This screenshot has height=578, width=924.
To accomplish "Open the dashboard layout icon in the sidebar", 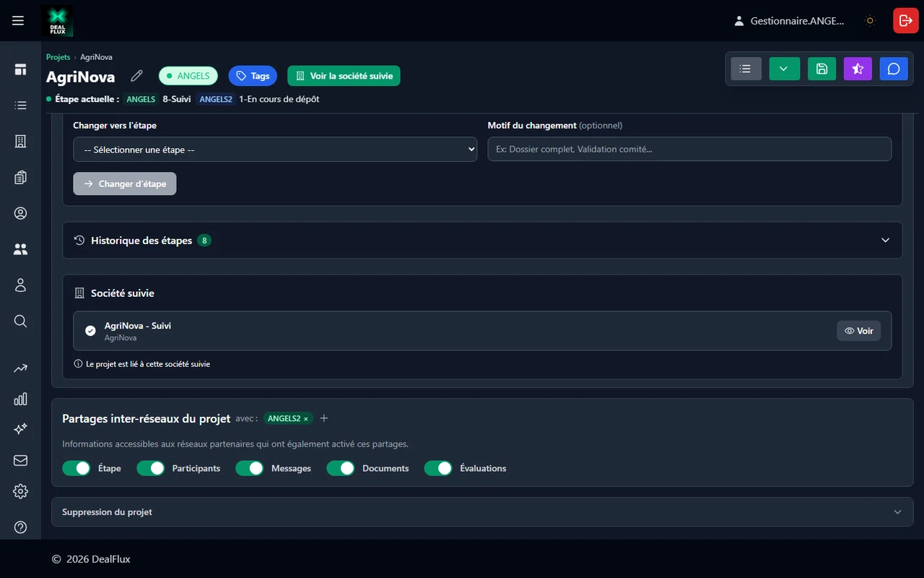I will click(x=20, y=69).
